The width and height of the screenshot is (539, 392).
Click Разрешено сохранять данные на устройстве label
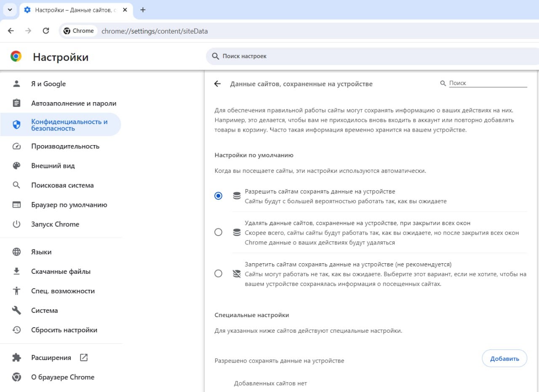(x=279, y=360)
